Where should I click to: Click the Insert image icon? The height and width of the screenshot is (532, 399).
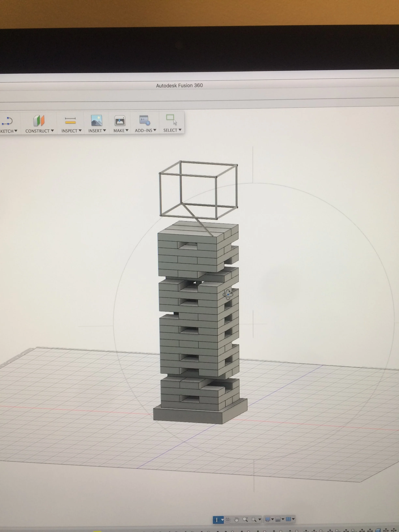(x=96, y=120)
